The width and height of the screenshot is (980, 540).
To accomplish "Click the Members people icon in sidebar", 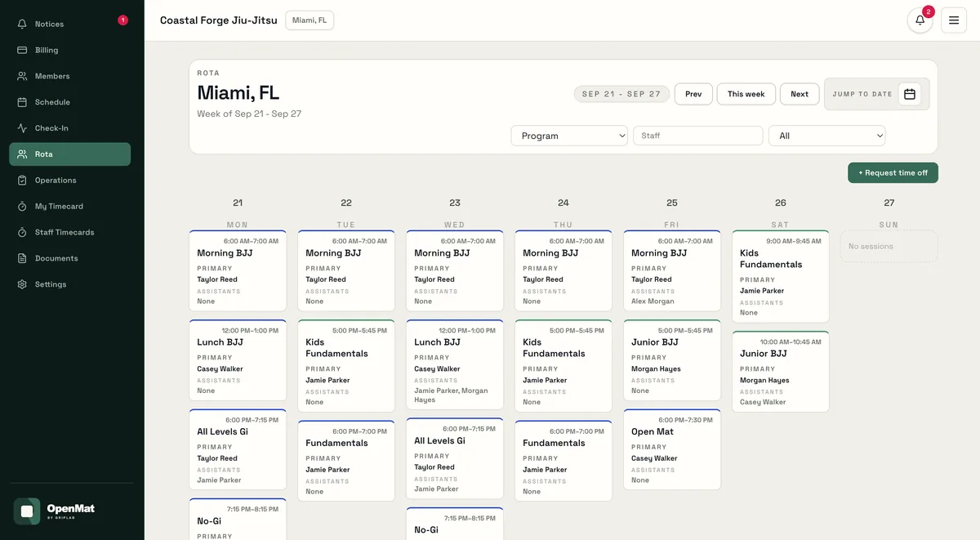I will coord(22,76).
